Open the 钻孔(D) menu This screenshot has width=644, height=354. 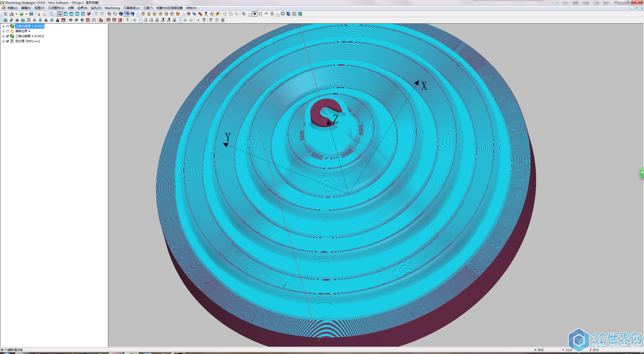click(96, 8)
